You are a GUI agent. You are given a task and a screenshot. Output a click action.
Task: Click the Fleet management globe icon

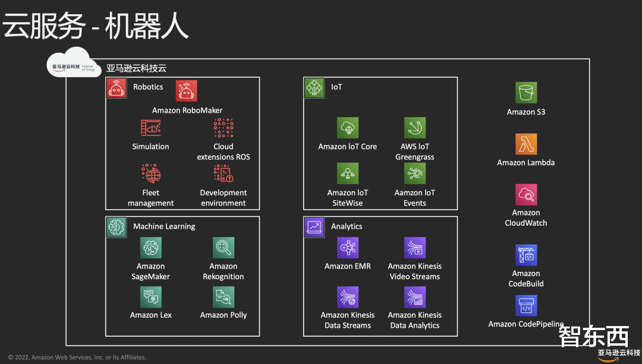(x=150, y=173)
